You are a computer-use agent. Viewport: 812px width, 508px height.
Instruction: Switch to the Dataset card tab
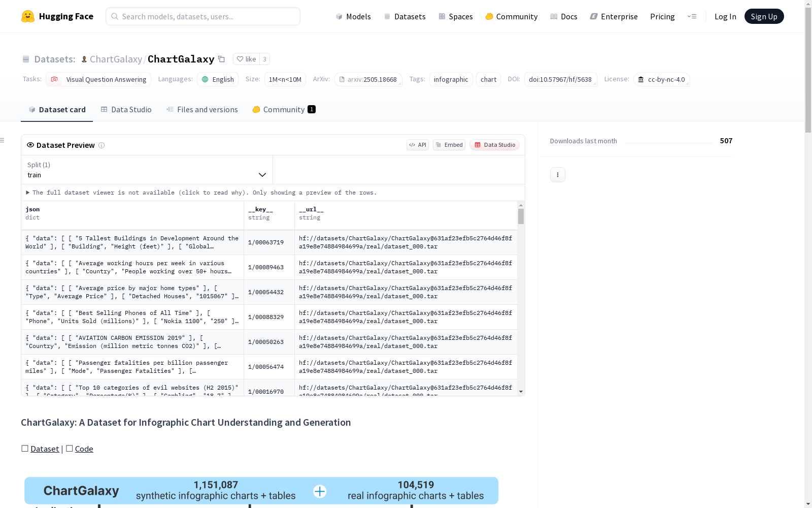tap(57, 110)
